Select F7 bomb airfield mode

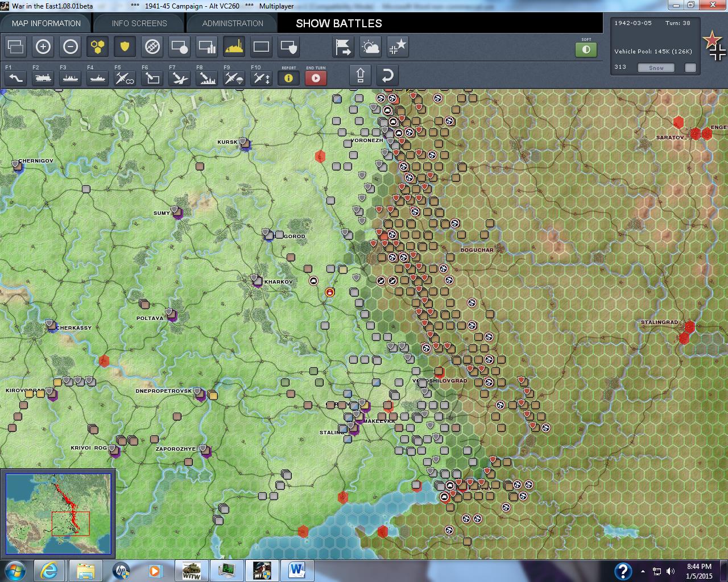pyautogui.click(x=180, y=78)
